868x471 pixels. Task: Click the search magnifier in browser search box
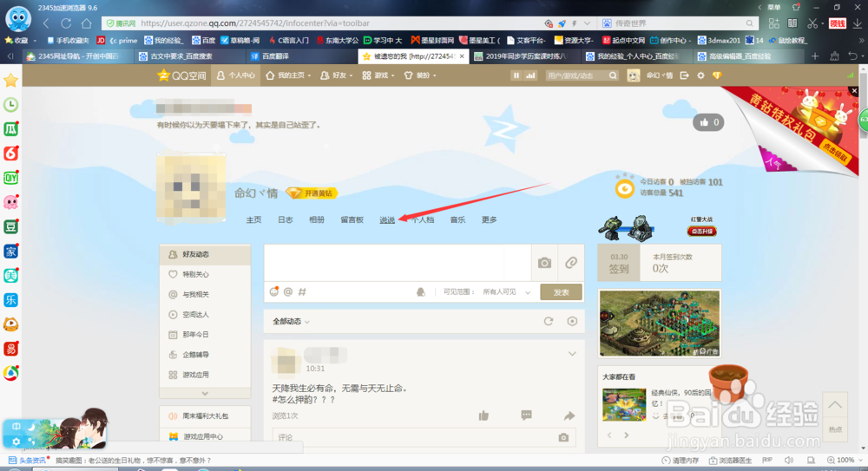point(749,23)
